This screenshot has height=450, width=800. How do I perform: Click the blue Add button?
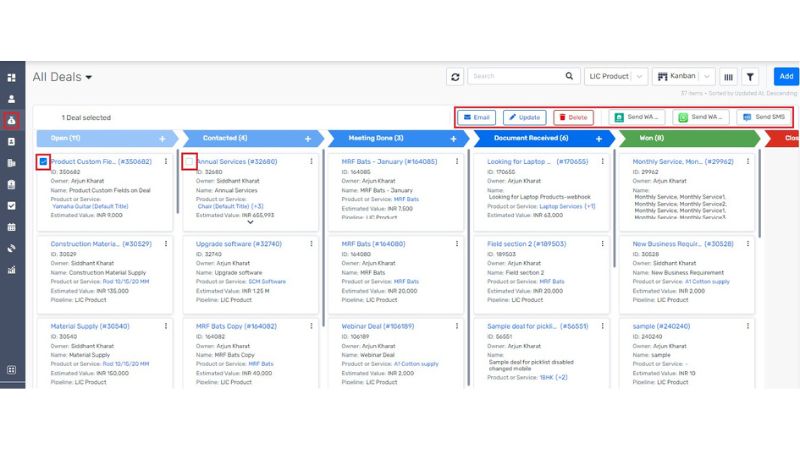point(786,77)
